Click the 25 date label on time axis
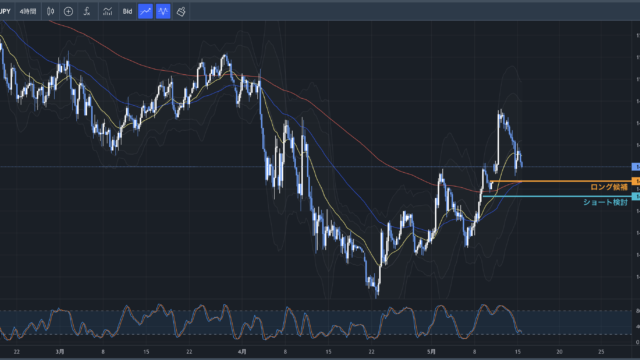Viewport: 640px width, 360px height. click(x=601, y=351)
